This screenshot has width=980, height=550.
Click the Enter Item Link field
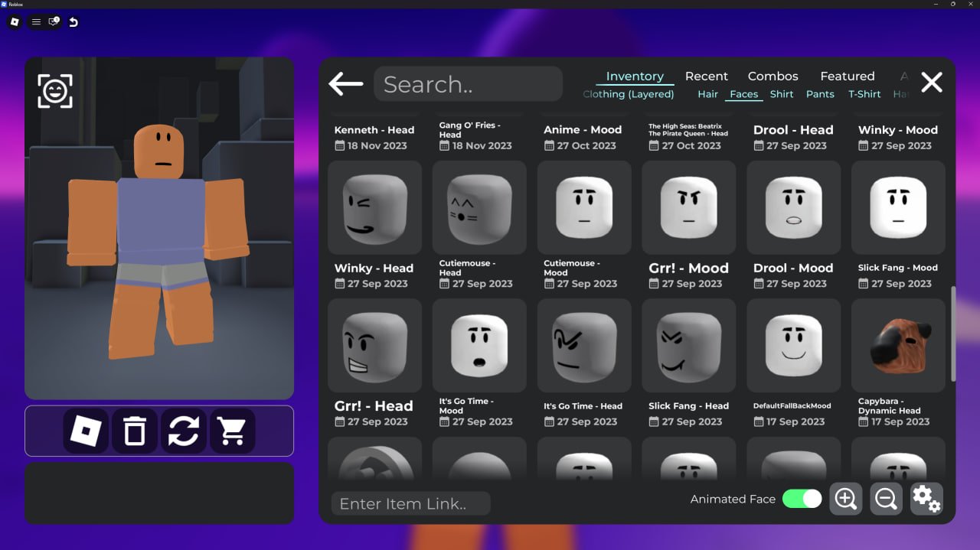[410, 503]
